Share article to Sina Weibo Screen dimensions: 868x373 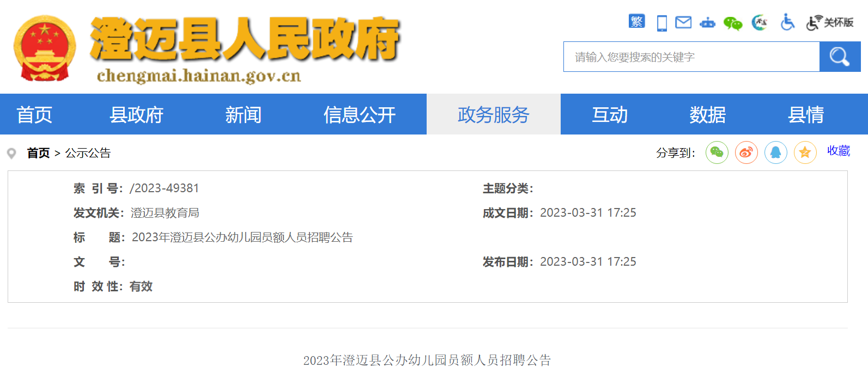click(x=746, y=152)
